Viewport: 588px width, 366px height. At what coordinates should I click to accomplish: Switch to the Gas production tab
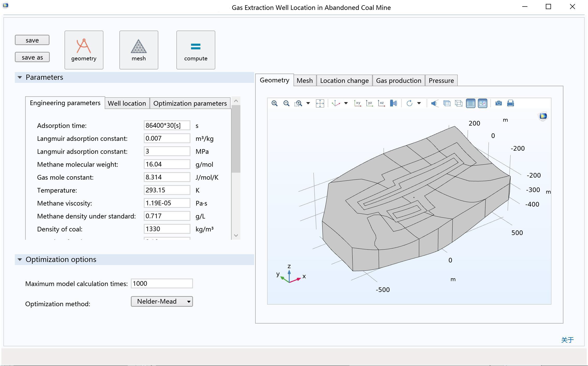point(399,81)
